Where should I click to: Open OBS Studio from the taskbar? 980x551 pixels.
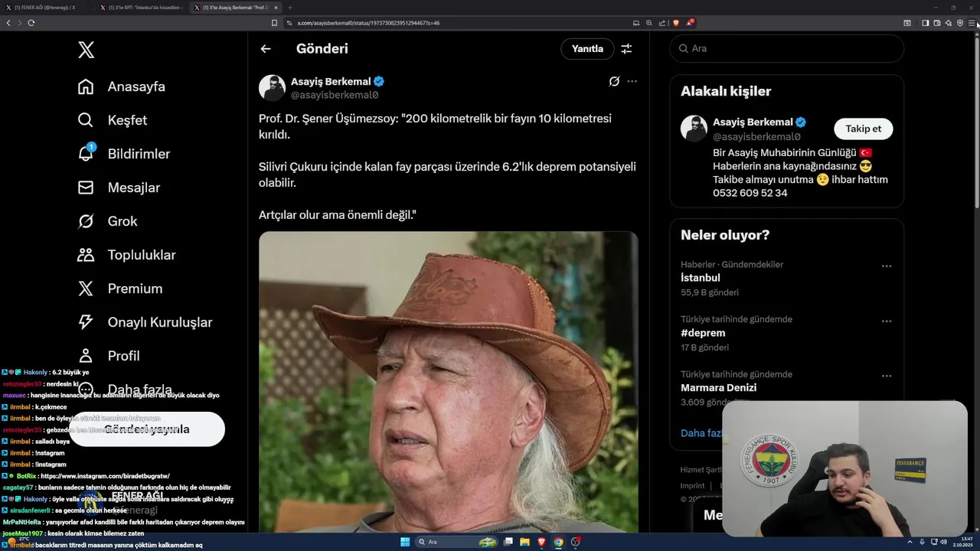[576, 542]
